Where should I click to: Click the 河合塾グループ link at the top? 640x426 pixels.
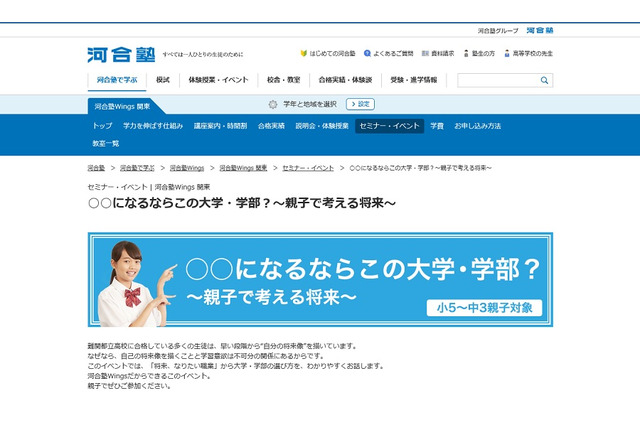(498, 31)
